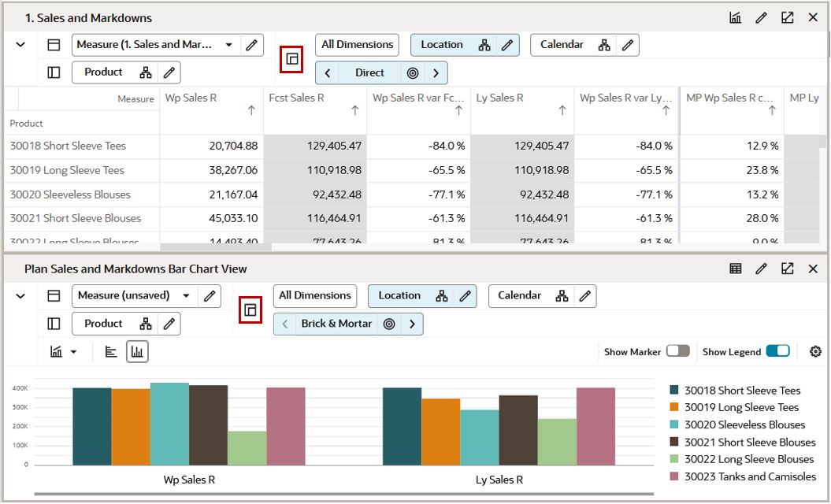
Task: Click target icon next to Direct
Action: click(413, 73)
